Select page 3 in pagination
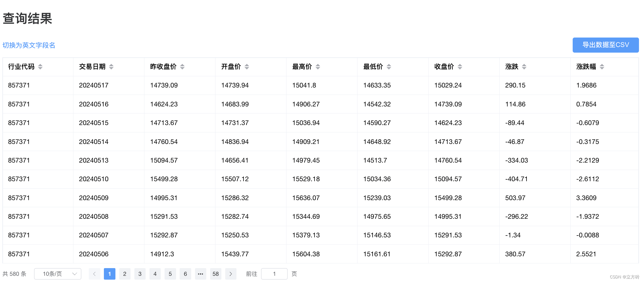Screen dimensions: 644x282 [140, 274]
